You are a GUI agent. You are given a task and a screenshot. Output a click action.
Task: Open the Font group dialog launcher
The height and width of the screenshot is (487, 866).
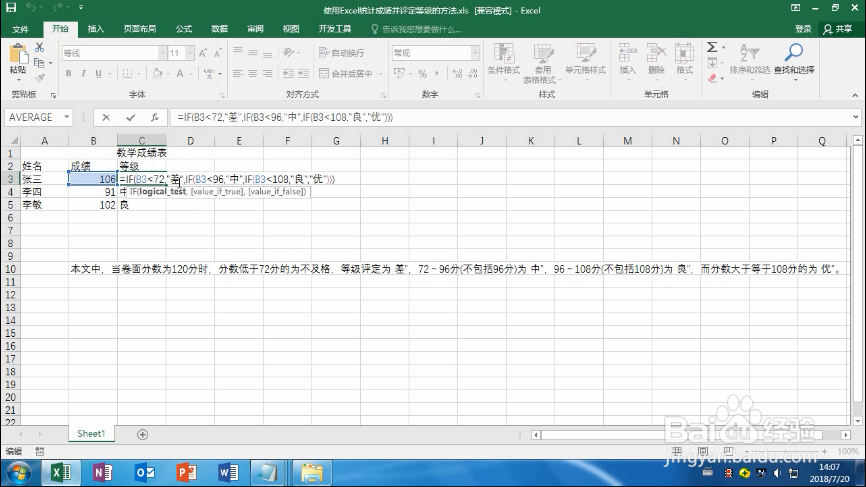[x=222, y=95]
